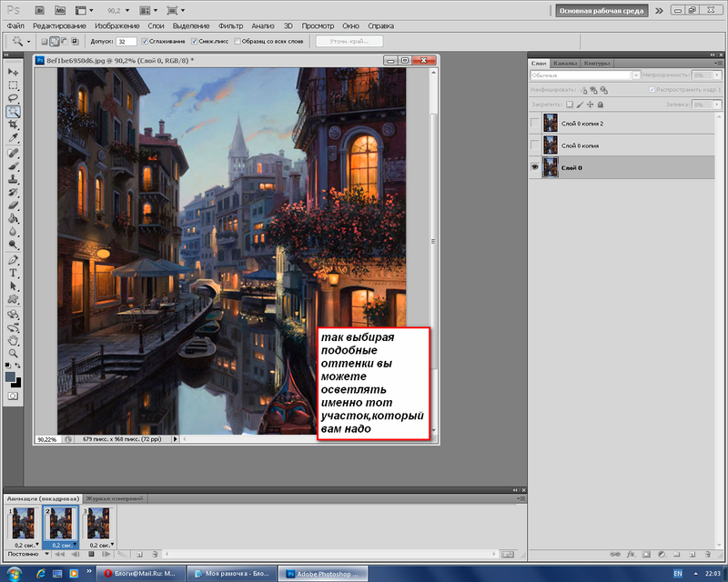Open the Изображение menu

(x=117, y=26)
